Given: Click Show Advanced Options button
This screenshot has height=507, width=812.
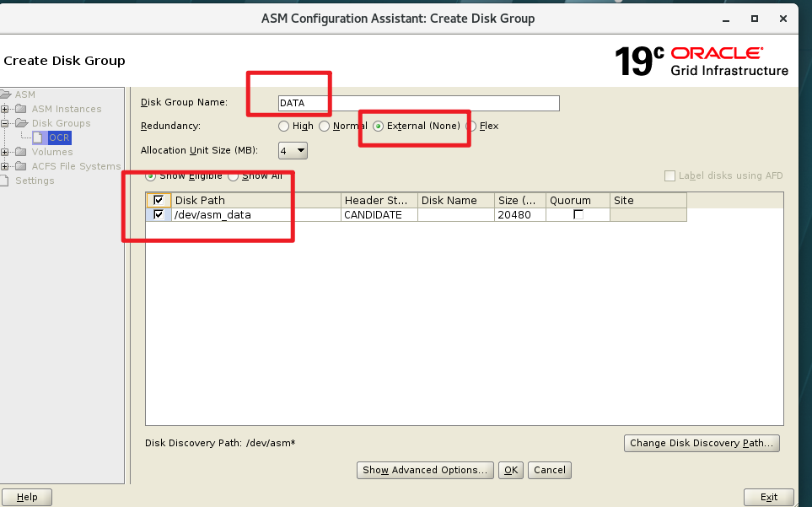Looking at the screenshot, I should click(x=425, y=470).
